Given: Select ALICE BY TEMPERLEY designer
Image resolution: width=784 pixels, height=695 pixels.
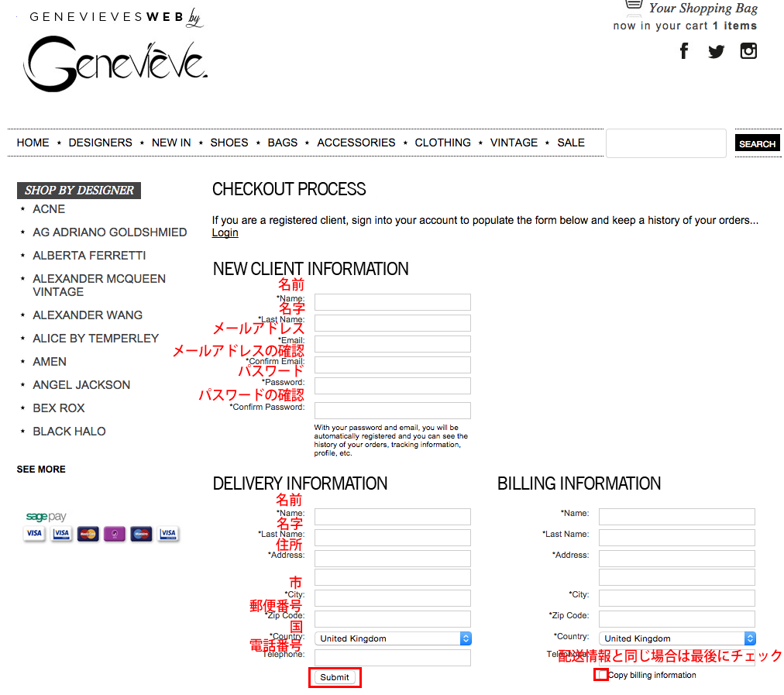Looking at the screenshot, I should pos(96,339).
